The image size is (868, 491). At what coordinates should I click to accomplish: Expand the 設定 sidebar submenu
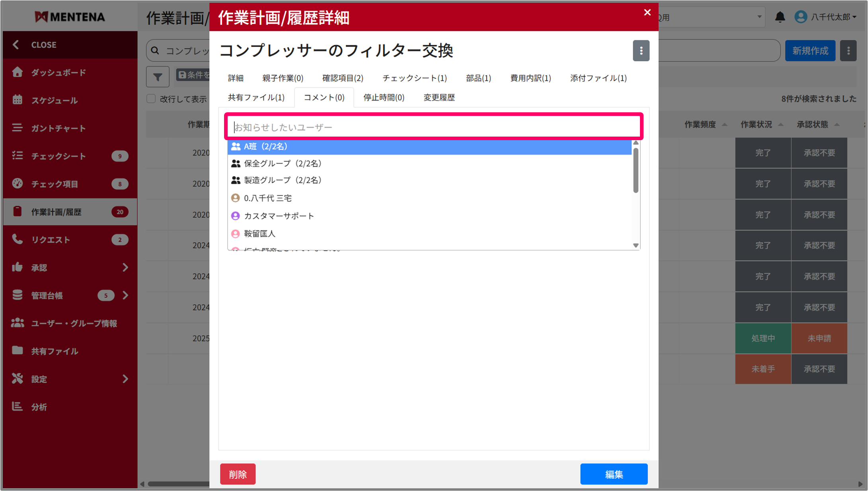(125, 379)
